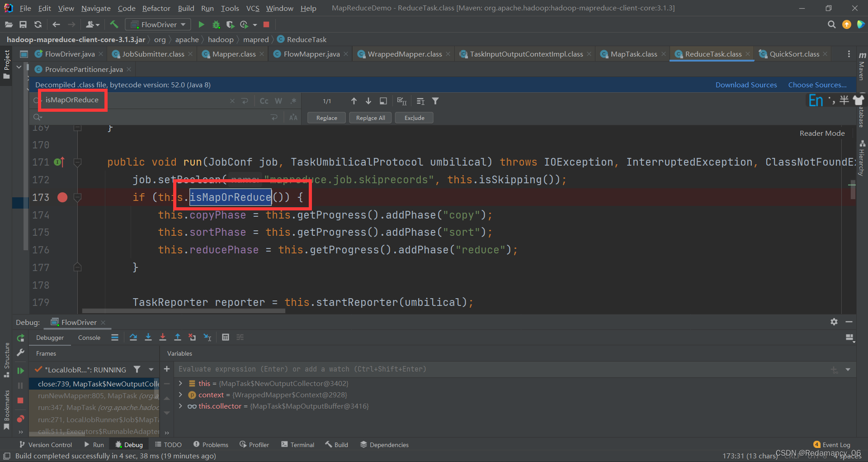The height and width of the screenshot is (462, 868).
Task: Switch to the FlowMapper.java tab
Action: click(311, 54)
